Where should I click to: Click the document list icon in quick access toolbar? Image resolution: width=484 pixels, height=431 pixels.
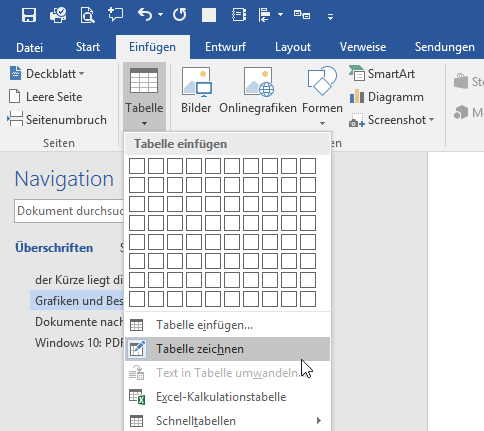tap(239, 15)
